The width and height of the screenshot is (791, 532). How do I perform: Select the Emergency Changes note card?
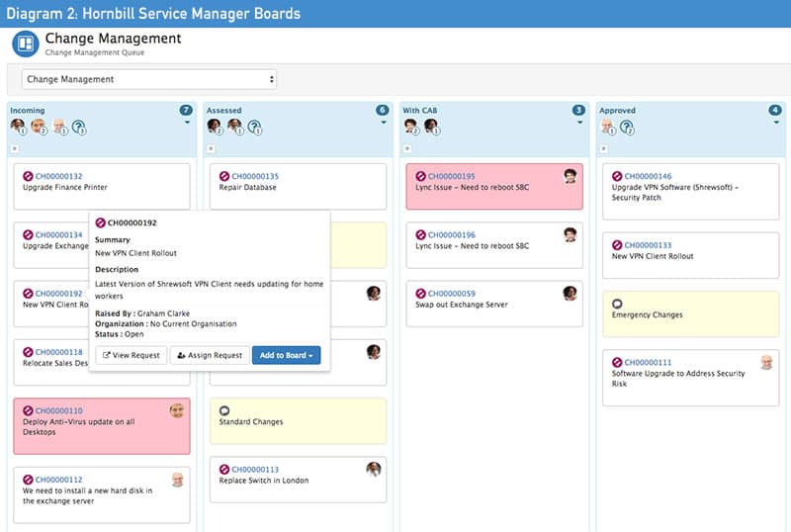click(690, 313)
